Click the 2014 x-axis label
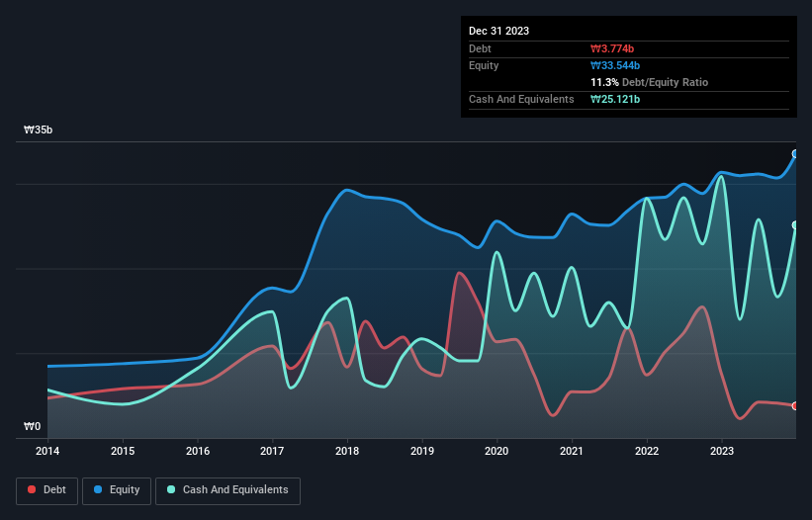Viewport: 812px width, 520px height. click(47, 451)
